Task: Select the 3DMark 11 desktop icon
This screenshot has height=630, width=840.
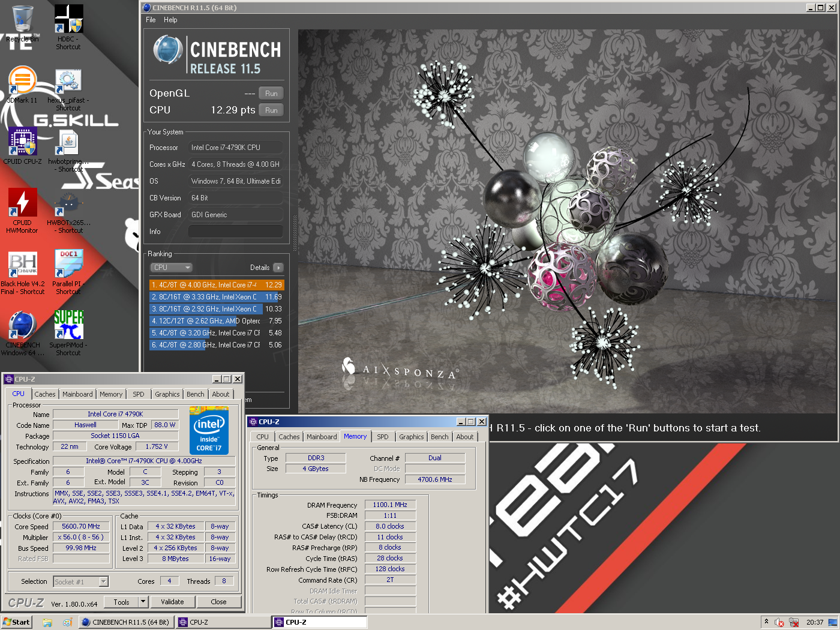Action: [x=22, y=85]
